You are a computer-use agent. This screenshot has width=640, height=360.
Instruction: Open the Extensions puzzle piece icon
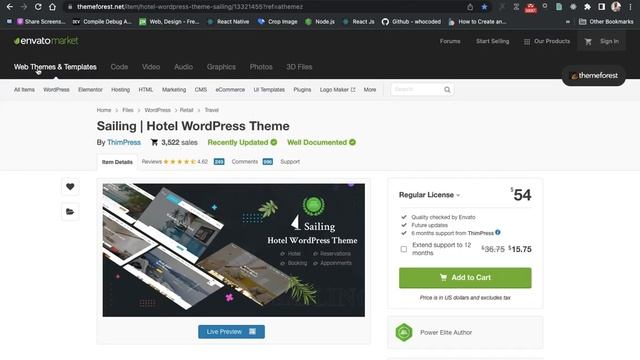pyautogui.click(x=587, y=7)
